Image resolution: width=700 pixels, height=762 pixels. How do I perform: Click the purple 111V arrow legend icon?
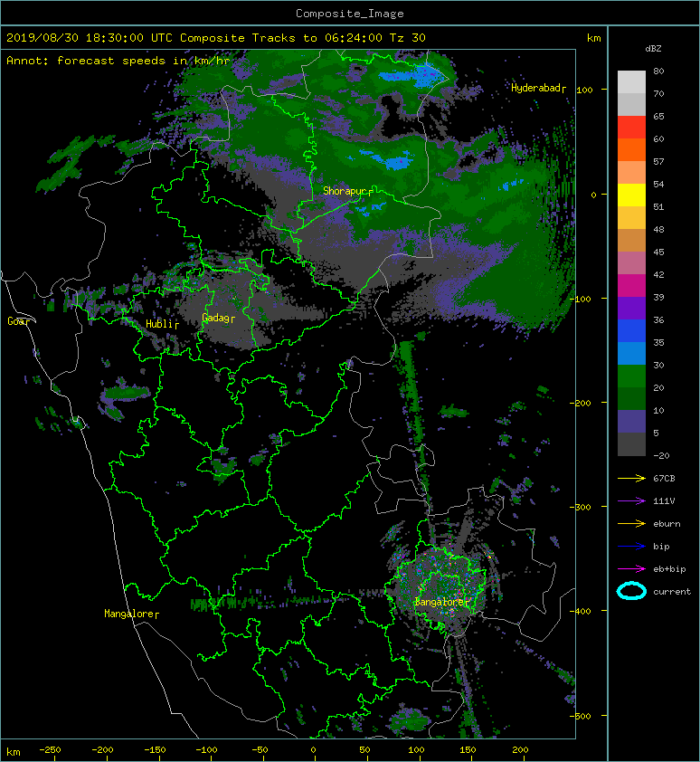631,501
